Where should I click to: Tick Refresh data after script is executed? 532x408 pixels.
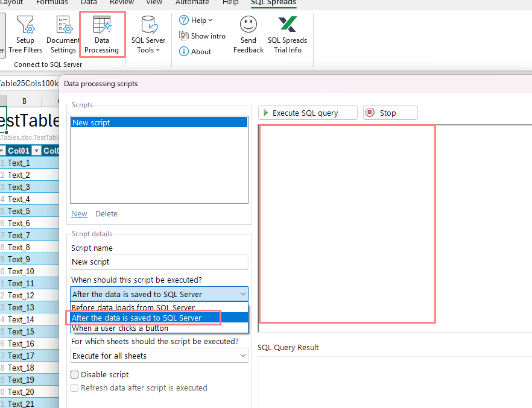click(75, 388)
